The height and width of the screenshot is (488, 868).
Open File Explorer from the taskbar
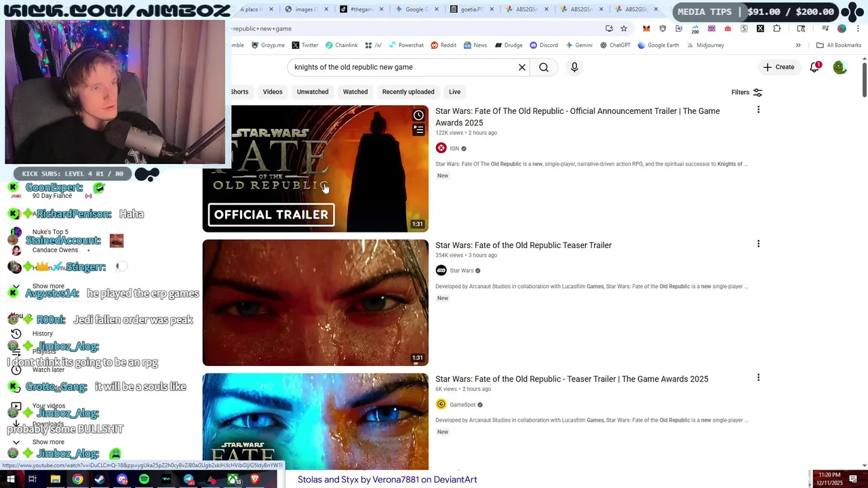(56, 479)
